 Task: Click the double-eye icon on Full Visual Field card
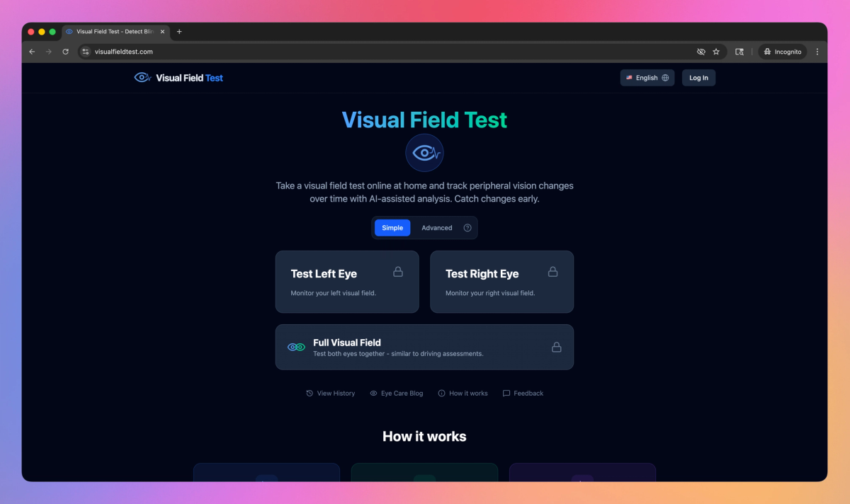pyautogui.click(x=295, y=347)
